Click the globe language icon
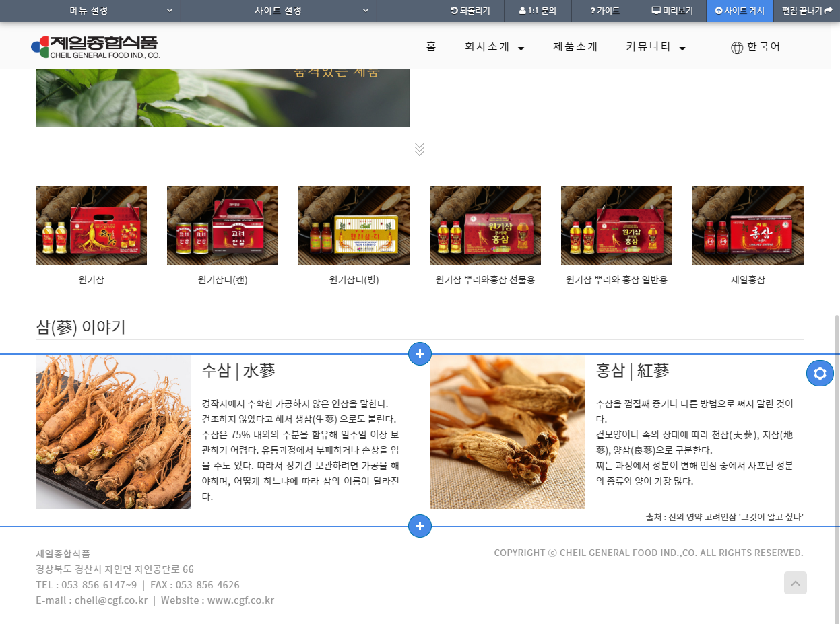 pos(737,47)
